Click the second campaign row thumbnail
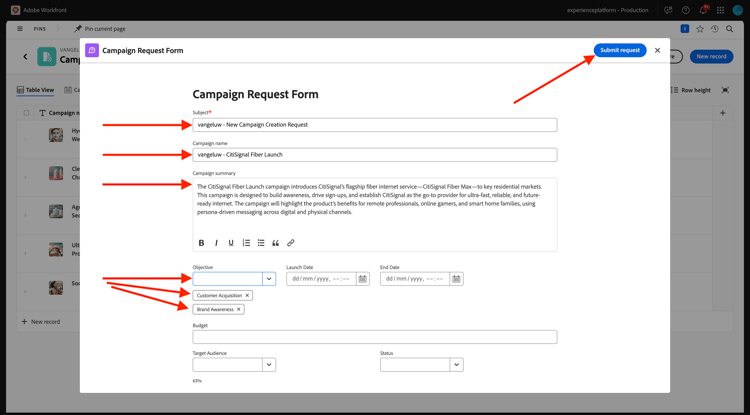 [56, 173]
